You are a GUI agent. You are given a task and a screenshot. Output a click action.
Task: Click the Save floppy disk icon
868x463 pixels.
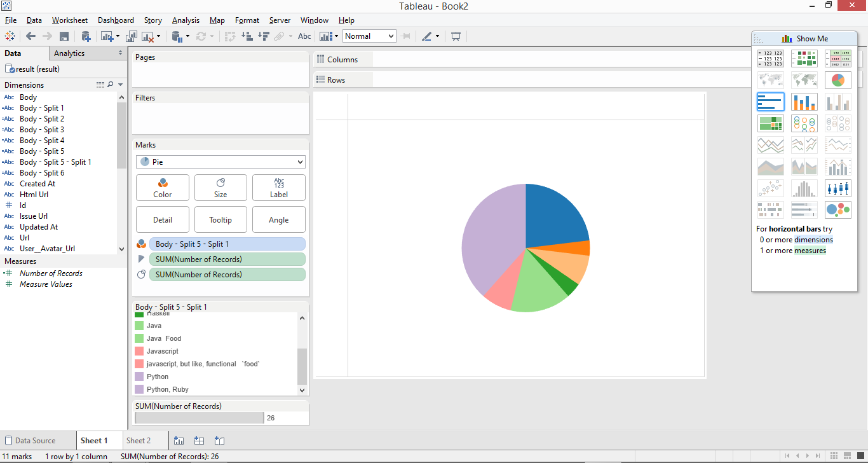(x=64, y=36)
